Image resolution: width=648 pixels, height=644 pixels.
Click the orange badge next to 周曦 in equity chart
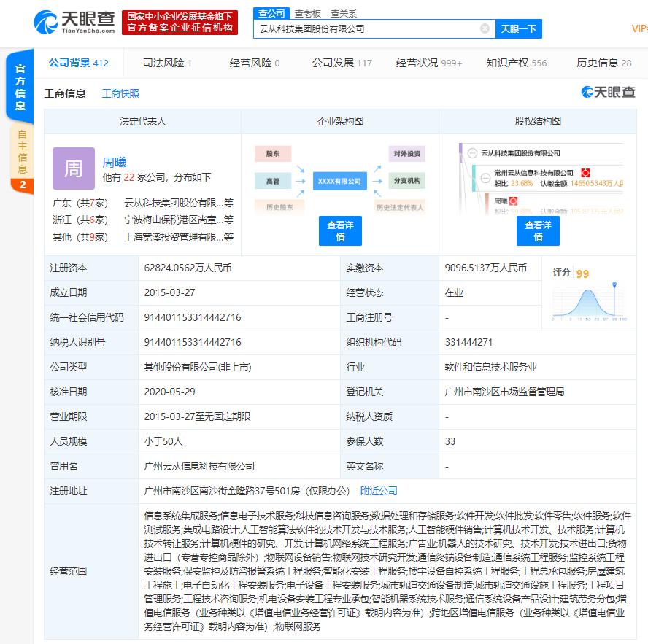coord(514,201)
